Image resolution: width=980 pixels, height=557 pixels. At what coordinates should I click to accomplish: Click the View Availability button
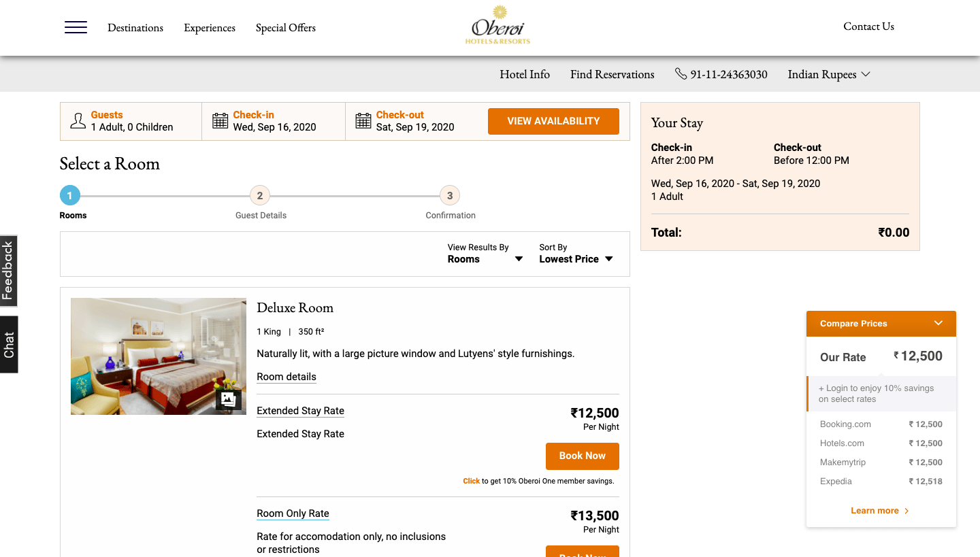coord(553,121)
